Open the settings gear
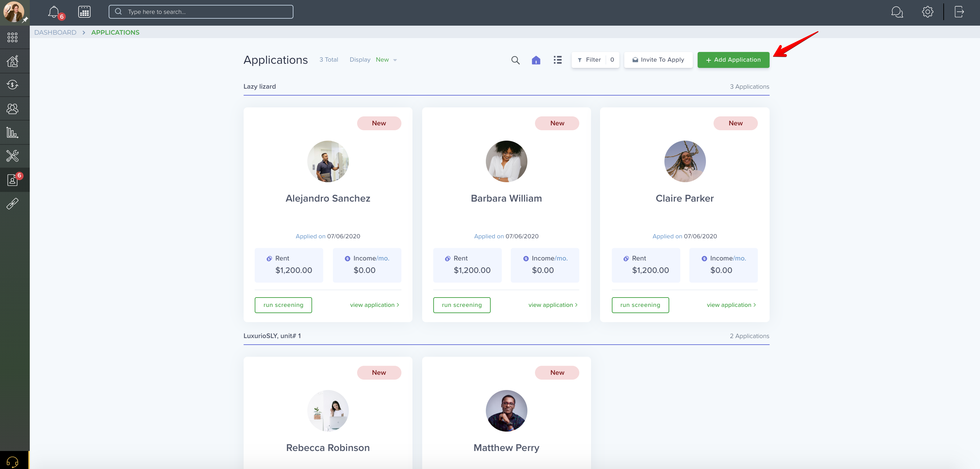 (927, 12)
